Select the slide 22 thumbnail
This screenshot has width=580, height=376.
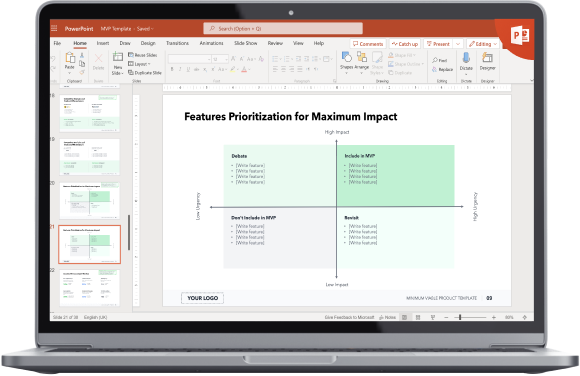90,288
